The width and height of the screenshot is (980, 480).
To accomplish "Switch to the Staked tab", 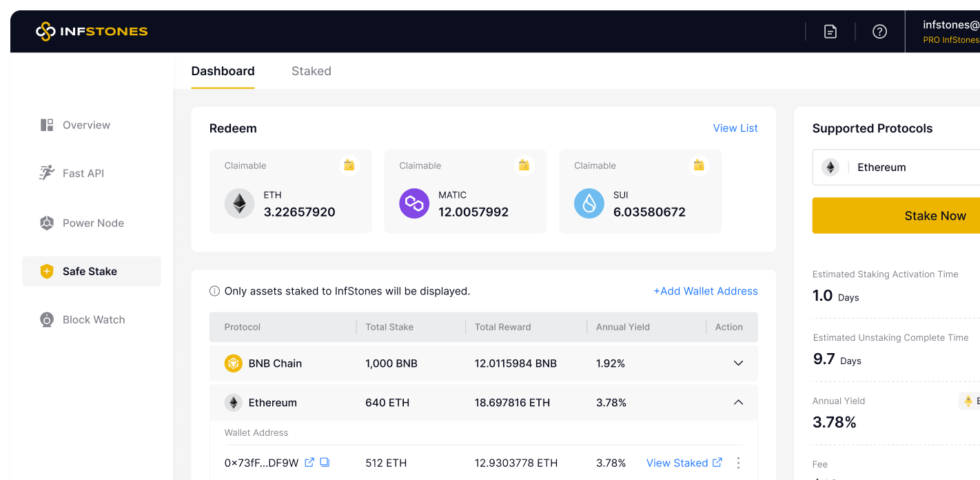I will [312, 71].
